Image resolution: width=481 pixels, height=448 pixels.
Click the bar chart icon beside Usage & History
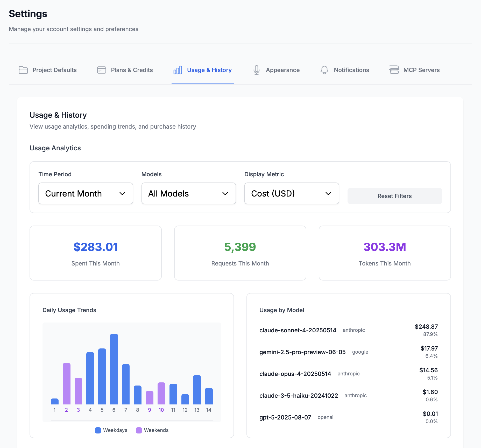[177, 70]
